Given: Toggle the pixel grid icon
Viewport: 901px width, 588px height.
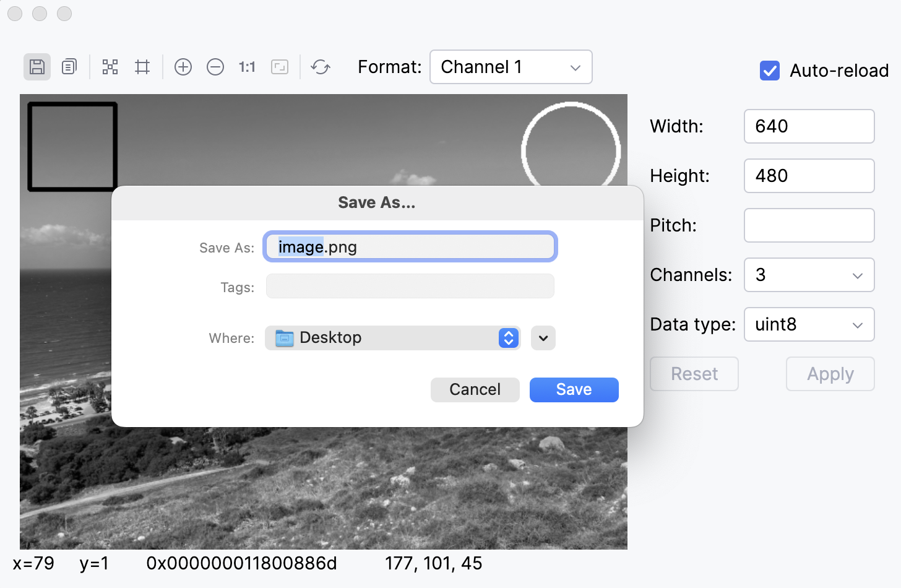Looking at the screenshot, I should point(110,67).
